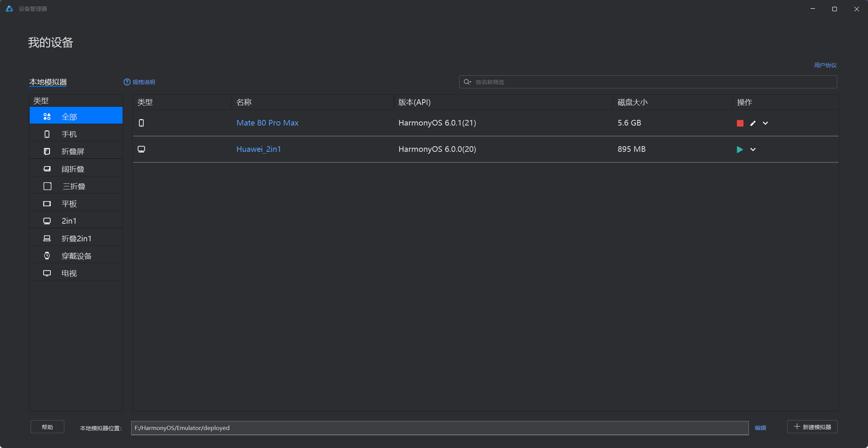Image resolution: width=868 pixels, height=448 pixels.
Task: Click the 帮助 button
Action: pyautogui.click(x=47, y=427)
